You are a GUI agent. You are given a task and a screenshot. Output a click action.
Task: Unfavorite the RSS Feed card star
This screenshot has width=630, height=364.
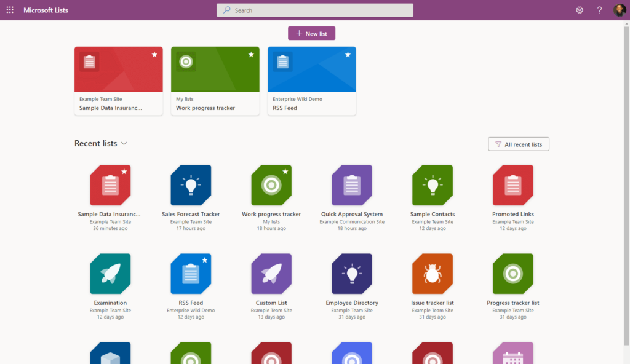coord(348,55)
